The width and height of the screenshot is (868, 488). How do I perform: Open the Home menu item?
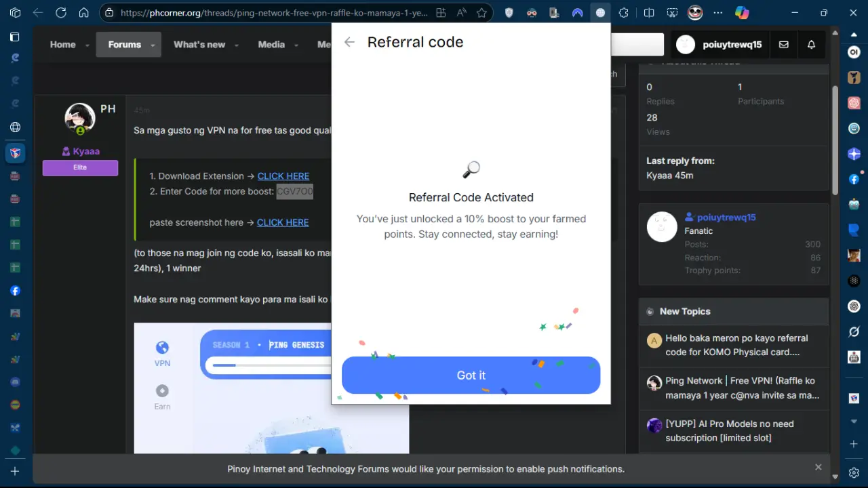coord(62,45)
